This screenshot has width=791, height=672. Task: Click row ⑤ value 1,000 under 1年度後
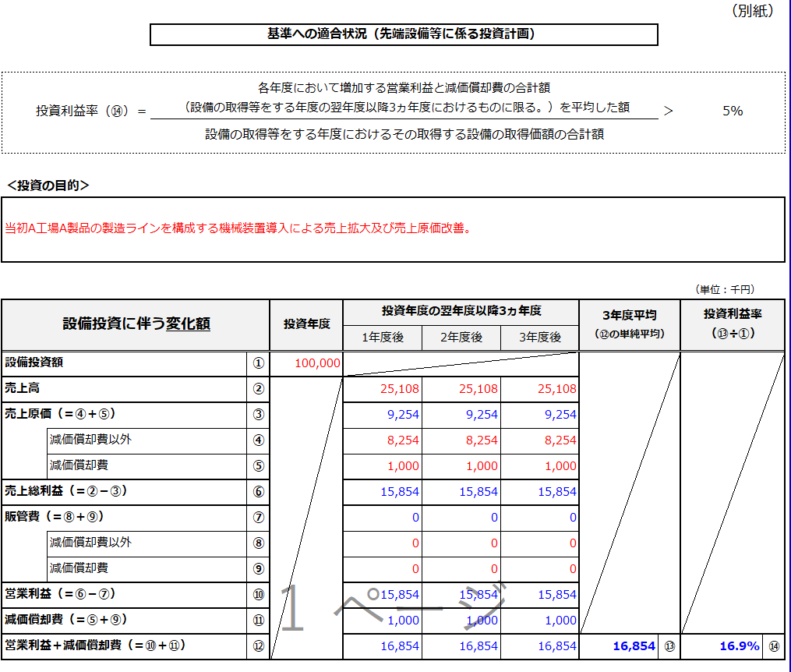tap(383, 467)
